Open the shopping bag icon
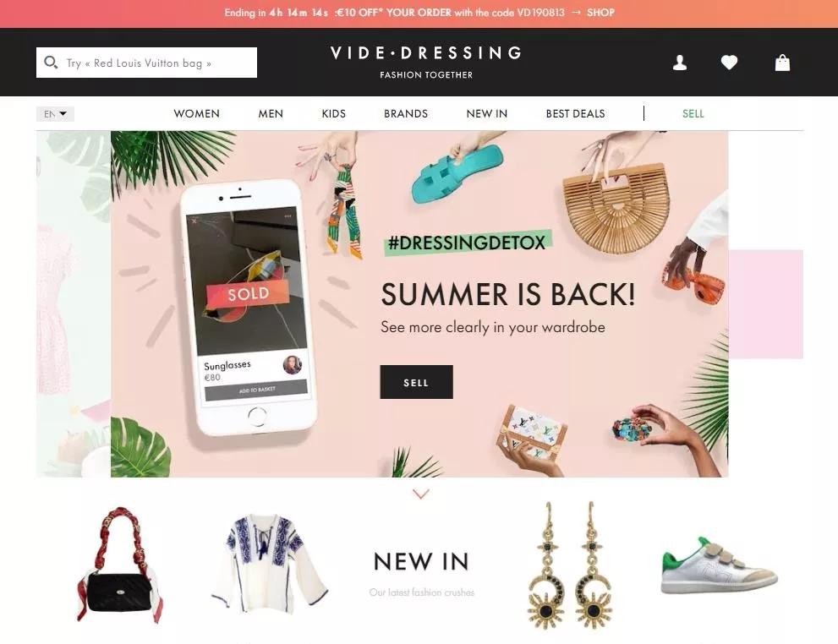Viewport: 838px width, 644px height. (782, 63)
